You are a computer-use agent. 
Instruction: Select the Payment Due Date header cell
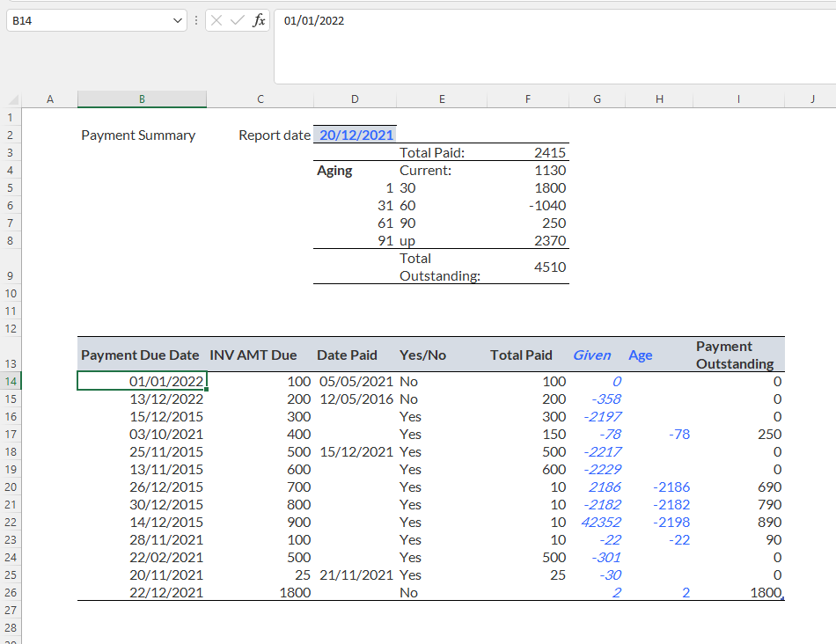point(141,355)
